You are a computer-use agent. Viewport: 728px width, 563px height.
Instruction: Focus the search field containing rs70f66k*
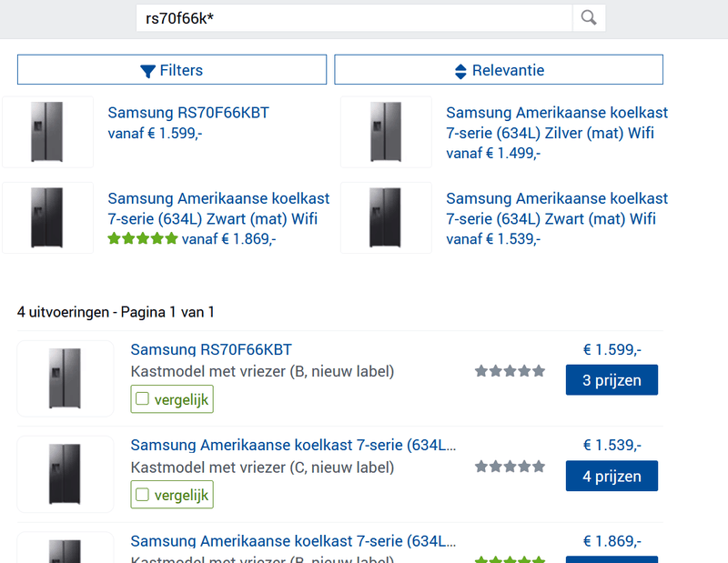tap(354, 18)
